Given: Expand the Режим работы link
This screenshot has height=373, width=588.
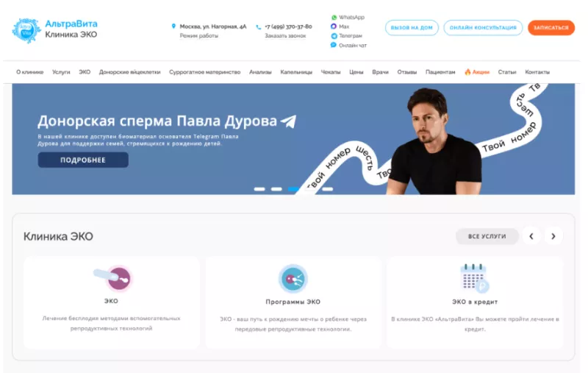Looking at the screenshot, I should click(x=198, y=36).
